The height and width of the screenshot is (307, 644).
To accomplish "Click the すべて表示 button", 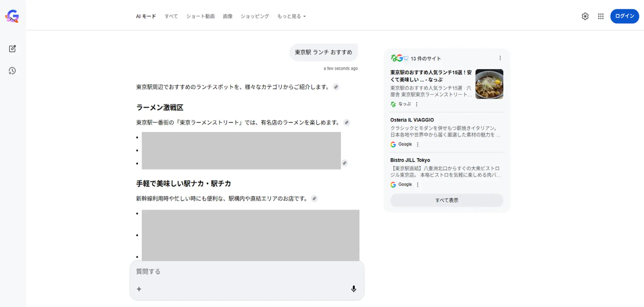I will pyautogui.click(x=447, y=200).
